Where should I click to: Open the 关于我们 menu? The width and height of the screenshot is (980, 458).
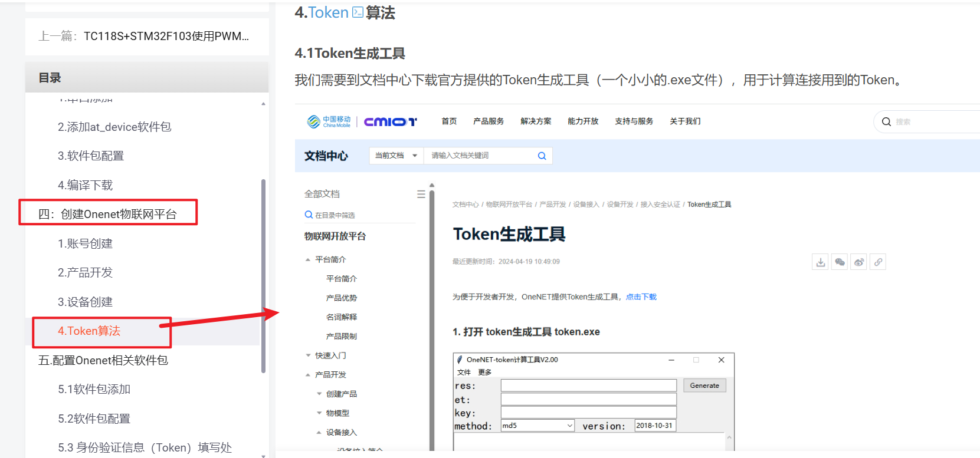(685, 121)
